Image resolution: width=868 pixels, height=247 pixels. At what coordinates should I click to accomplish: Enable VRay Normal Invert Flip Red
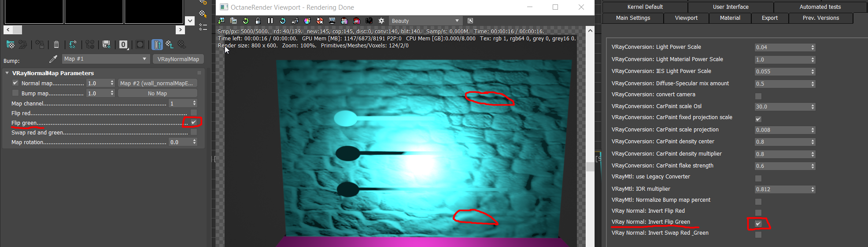[758, 212]
